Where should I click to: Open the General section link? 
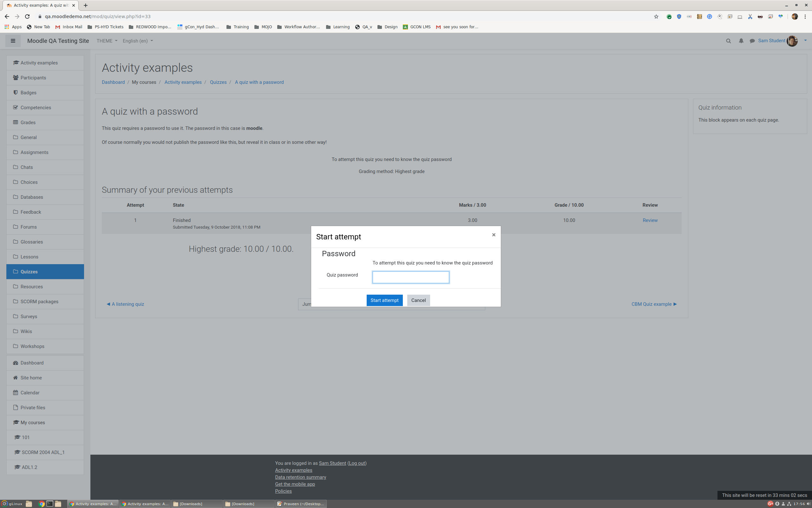45,137
